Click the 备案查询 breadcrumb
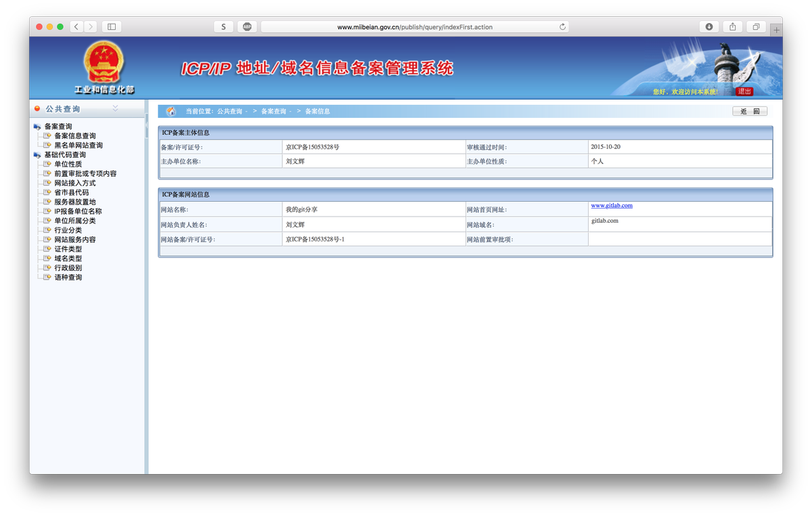Viewport: 812px width, 516px height. 273,111
